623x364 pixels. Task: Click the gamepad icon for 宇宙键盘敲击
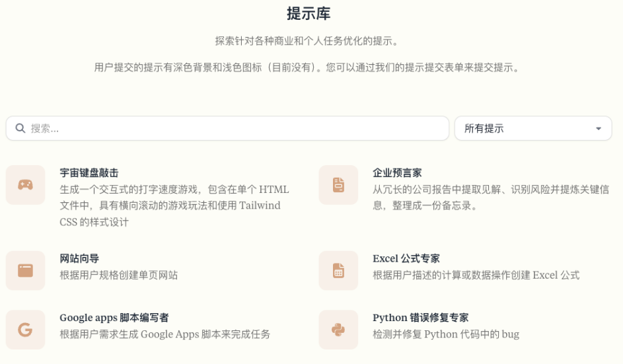coord(25,185)
